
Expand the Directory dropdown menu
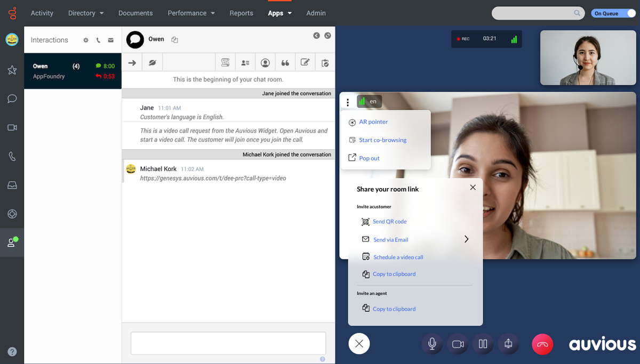click(x=85, y=13)
